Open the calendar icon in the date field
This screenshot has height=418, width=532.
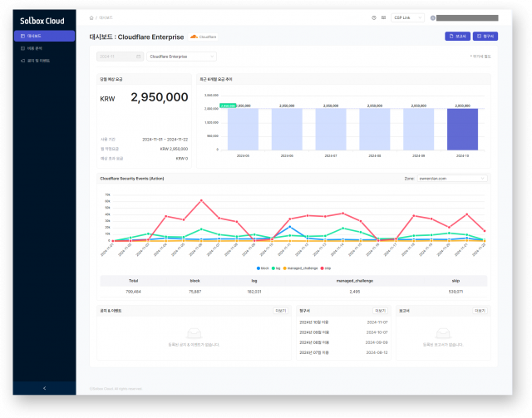click(x=139, y=57)
